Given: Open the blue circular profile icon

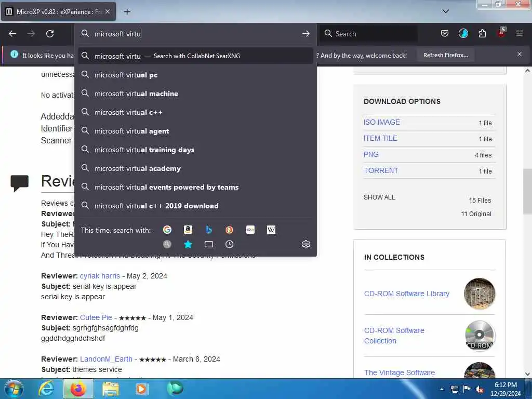Looking at the screenshot, I should pyautogui.click(x=463, y=33).
